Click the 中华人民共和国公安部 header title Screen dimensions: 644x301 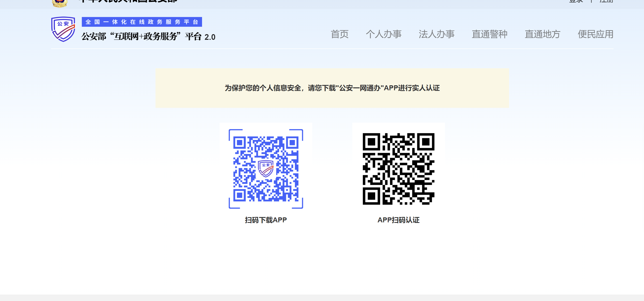[x=128, y=1]
